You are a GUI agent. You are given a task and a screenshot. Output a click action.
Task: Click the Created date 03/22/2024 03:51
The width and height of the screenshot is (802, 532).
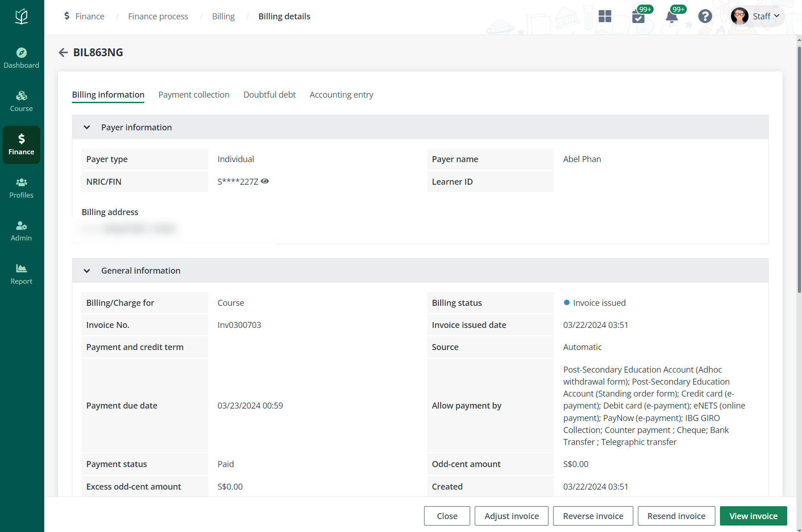[x=596, y=487]
